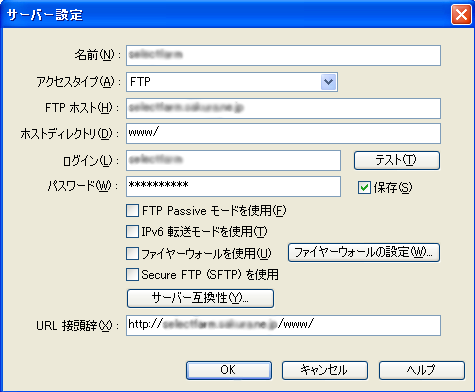
Task: Enable Secure FTP (SFTP) を使用 checkbox
Action: (132, 275)
